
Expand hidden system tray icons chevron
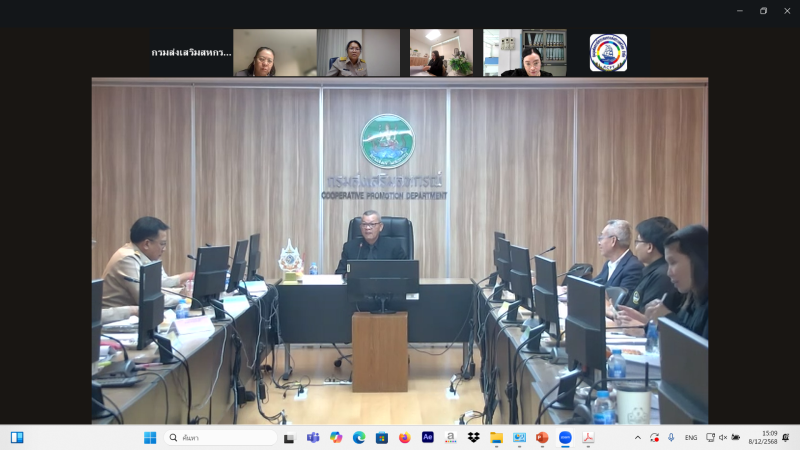point(638,437)
